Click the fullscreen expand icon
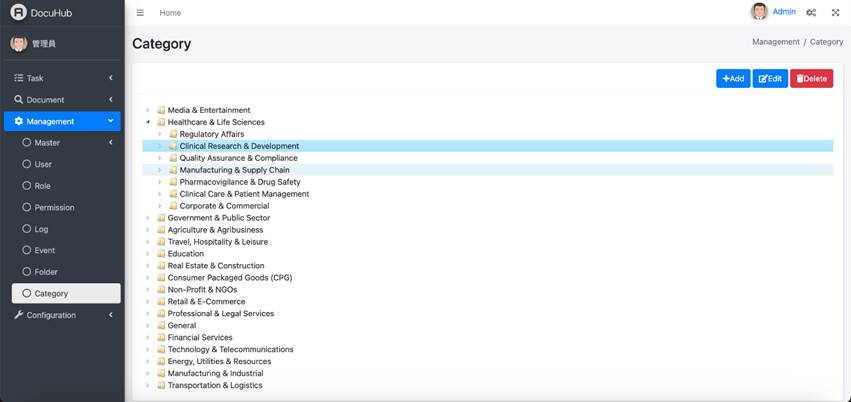Screen dimensions: 851x402 click(x=835, y=12)
